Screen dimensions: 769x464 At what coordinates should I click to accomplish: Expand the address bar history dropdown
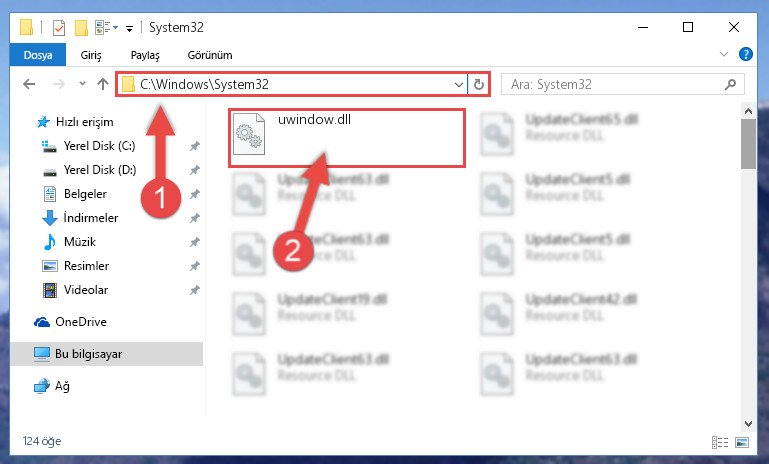[x=459, y=84]
